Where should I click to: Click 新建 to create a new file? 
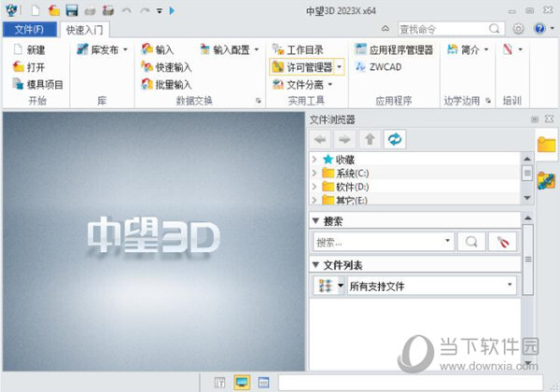coord(29,49)
